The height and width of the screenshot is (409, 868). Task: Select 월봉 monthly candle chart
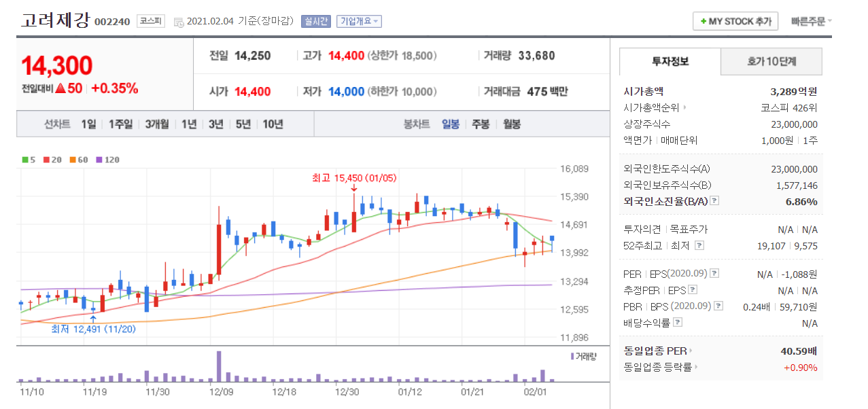pos(512,124)
